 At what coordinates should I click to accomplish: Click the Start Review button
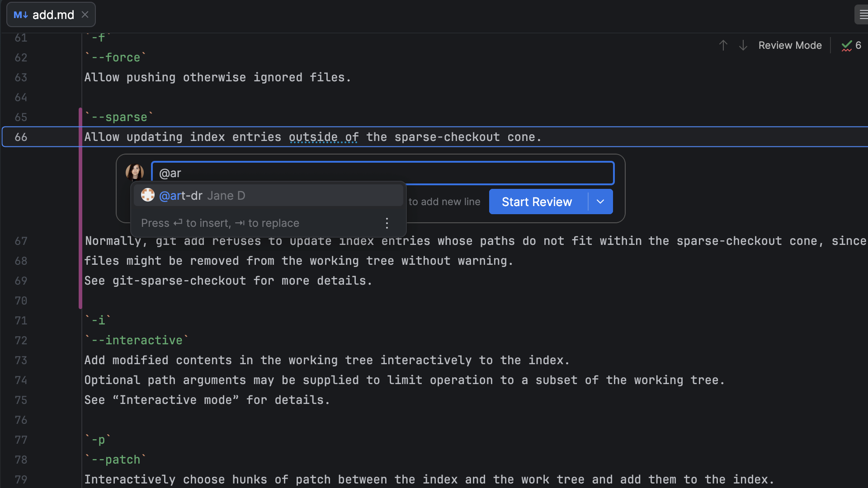(538, 202)
